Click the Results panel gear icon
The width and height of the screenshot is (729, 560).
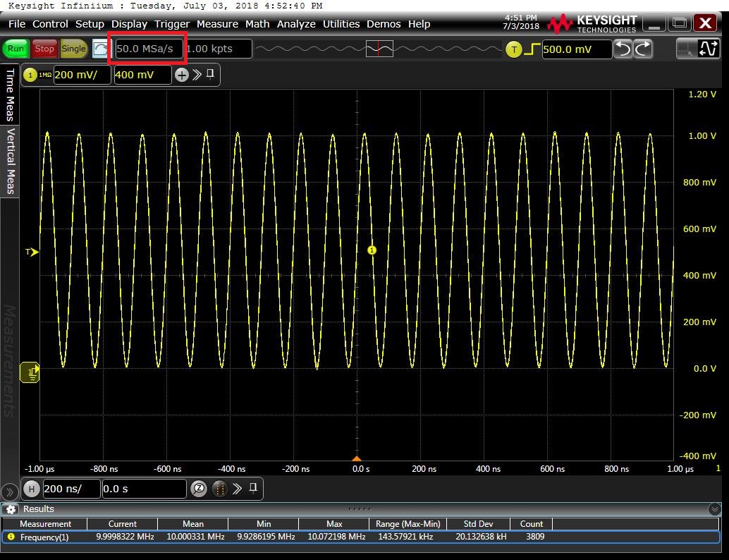11,509
